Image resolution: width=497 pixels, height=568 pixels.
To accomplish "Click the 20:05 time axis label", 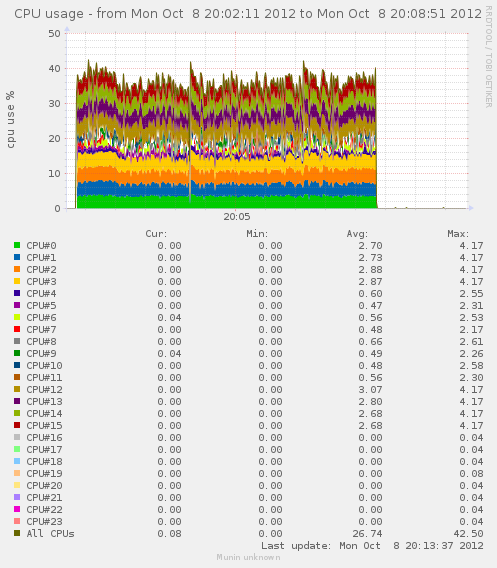I will [237, 217].
